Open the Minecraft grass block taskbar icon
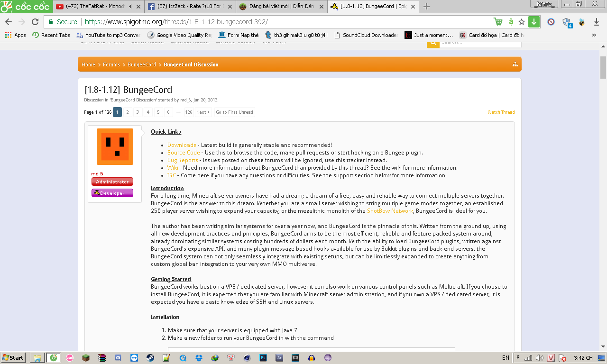 [x=86, y=358]
